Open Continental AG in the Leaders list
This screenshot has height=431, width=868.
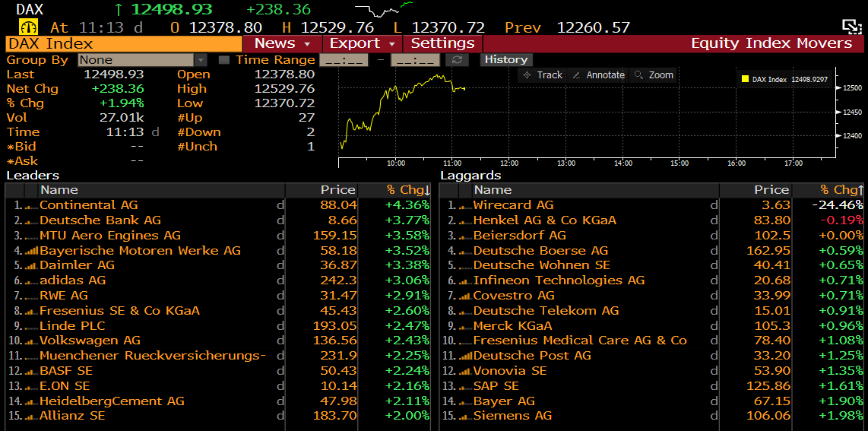coord(89,205)
